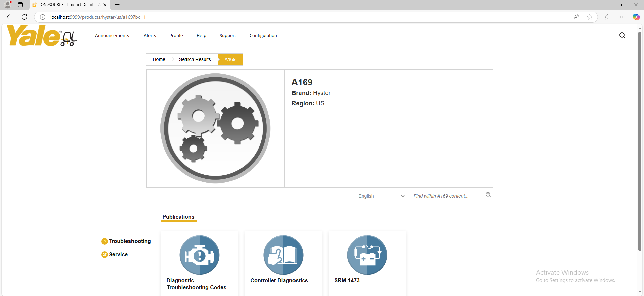Click the A169 gears product image
Image resolution: width=644 pixels, height=296 pixels.
click(x=215, y=128)
